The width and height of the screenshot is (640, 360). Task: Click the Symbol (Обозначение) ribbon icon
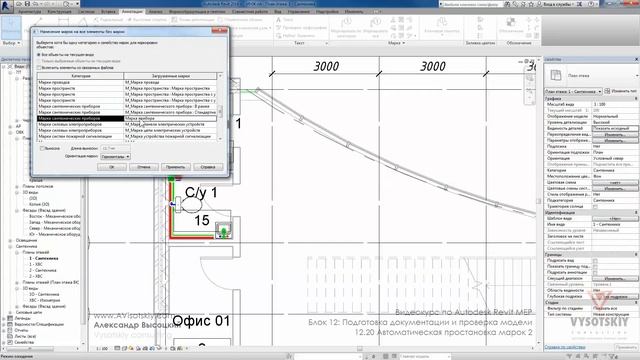(x=511, y=25)
